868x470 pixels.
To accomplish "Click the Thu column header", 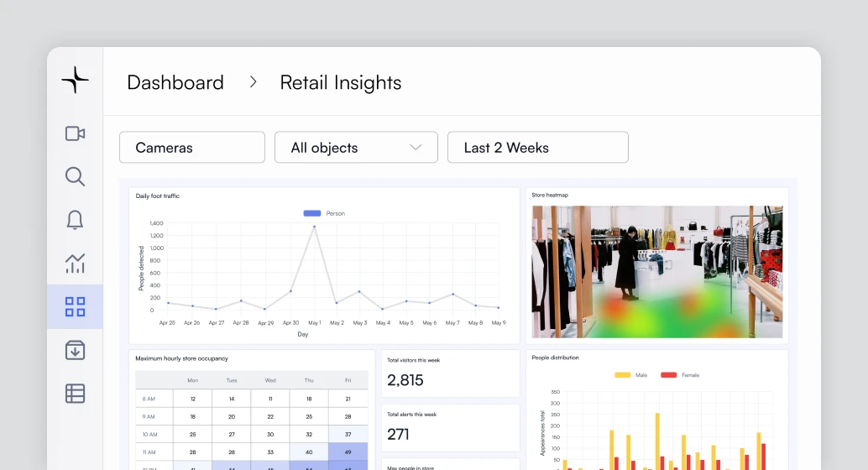I will coord(309,380).
